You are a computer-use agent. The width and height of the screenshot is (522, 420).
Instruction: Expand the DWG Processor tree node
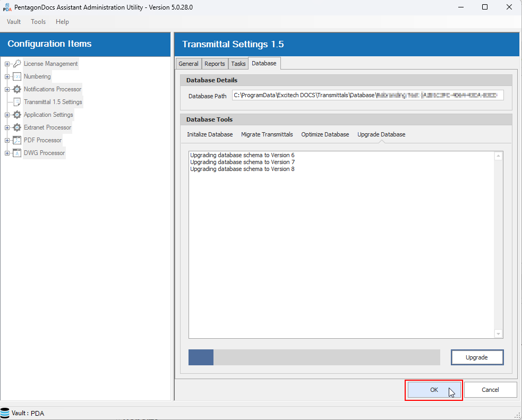(7, 153)
